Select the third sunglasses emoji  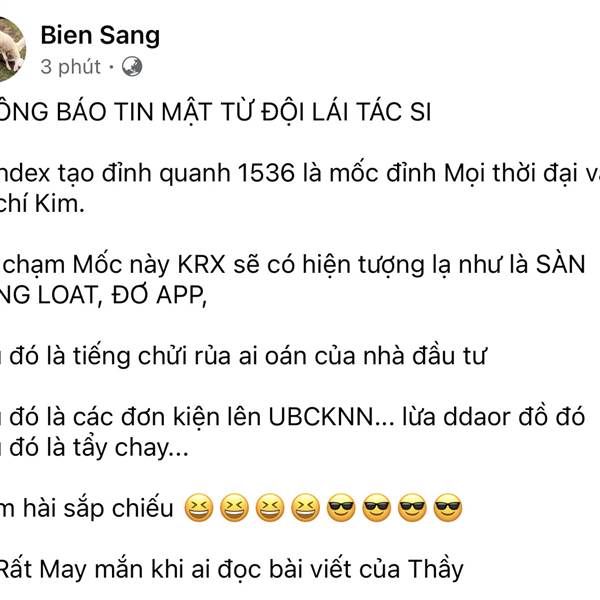tap(412, 508)
